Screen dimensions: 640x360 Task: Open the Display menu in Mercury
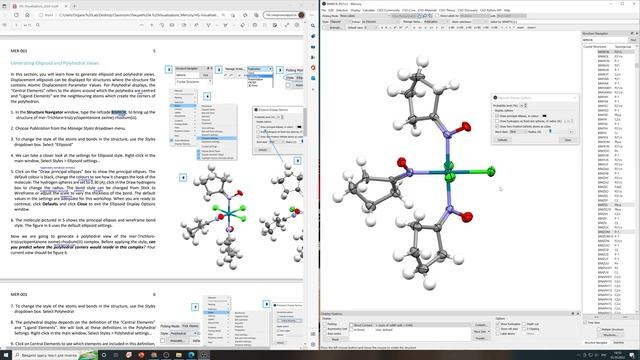pyautogui.click(x=355, y=10)
